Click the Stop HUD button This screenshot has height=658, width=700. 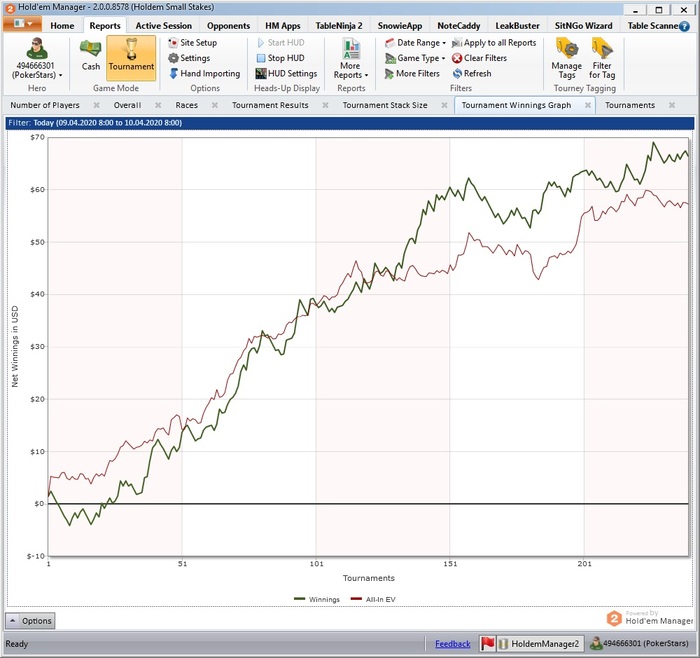[x=280, y=58]
